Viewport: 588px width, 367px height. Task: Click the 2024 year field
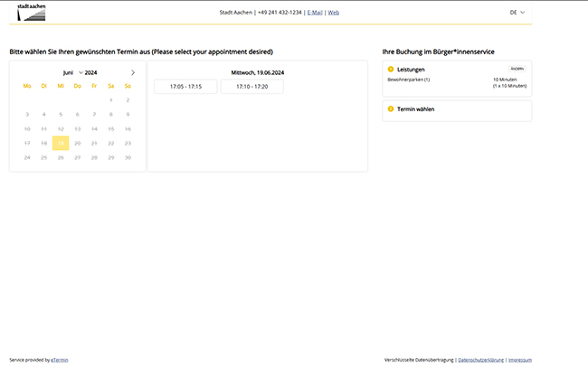pos(91,72)
